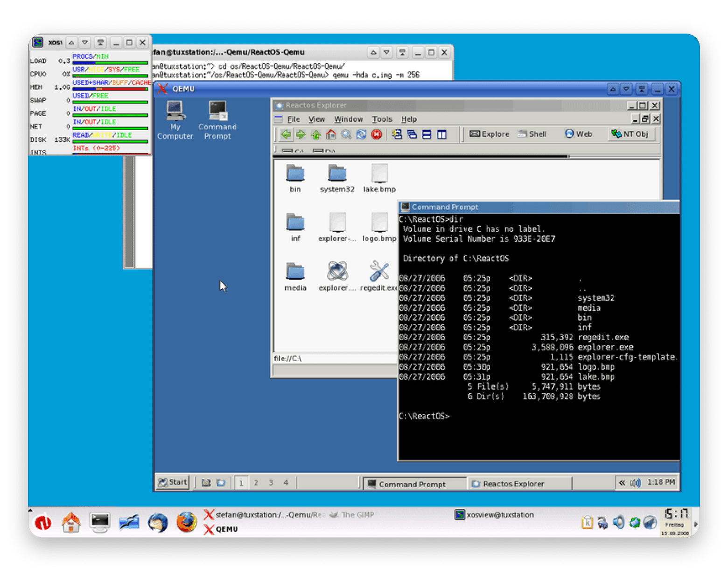Image resolution: width=728 pixels, height=575 pixels.
Task: Switch to stefan@tuxstation terminal taskbar entry
Action: click(265, 515)
